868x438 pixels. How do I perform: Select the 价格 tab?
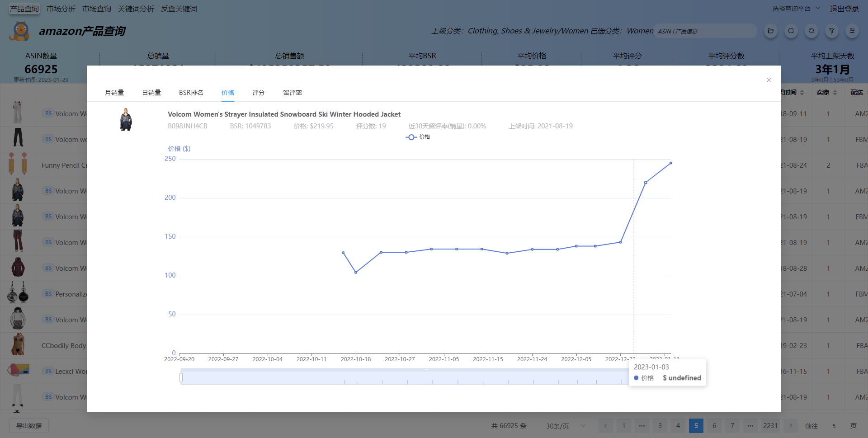(x=228, y=93)
